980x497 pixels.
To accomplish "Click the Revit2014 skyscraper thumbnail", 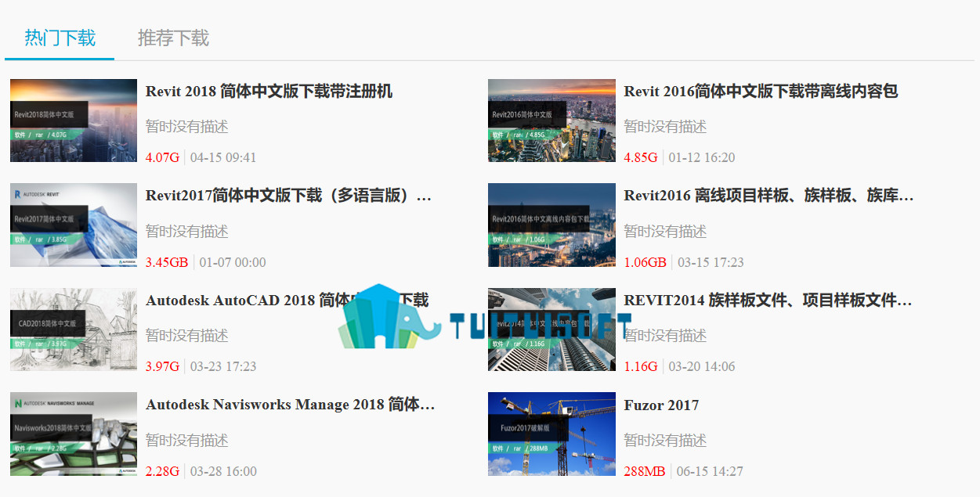I will [x=551, y=330].
